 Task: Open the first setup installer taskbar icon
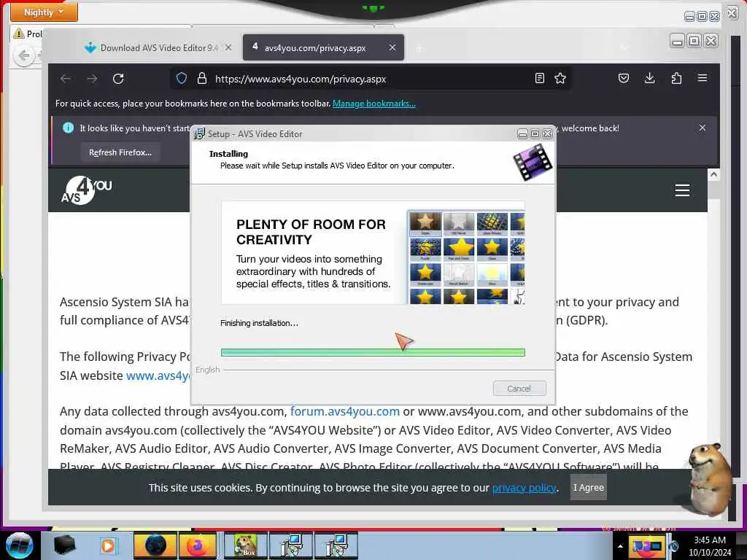291,545
